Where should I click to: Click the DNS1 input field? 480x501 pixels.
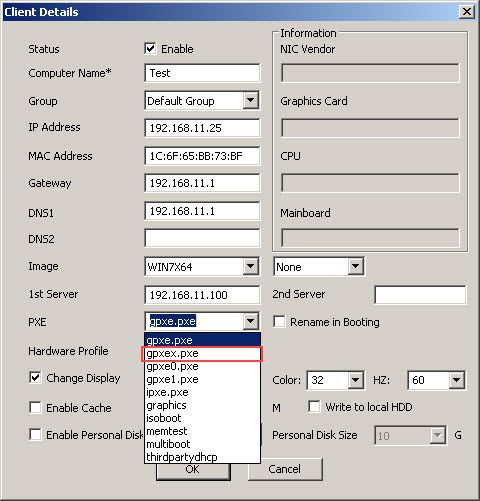(x=202, y=211)
